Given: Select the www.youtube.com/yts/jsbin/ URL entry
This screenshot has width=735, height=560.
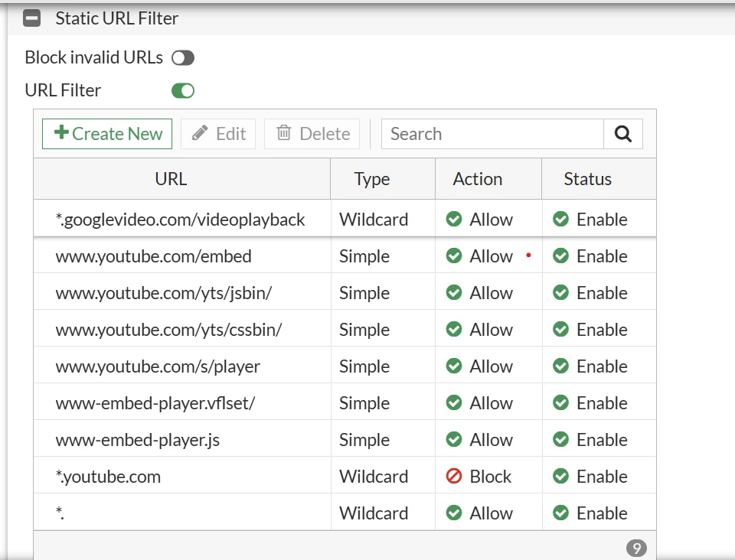Looking at the screenshot, I should point(164,293).
